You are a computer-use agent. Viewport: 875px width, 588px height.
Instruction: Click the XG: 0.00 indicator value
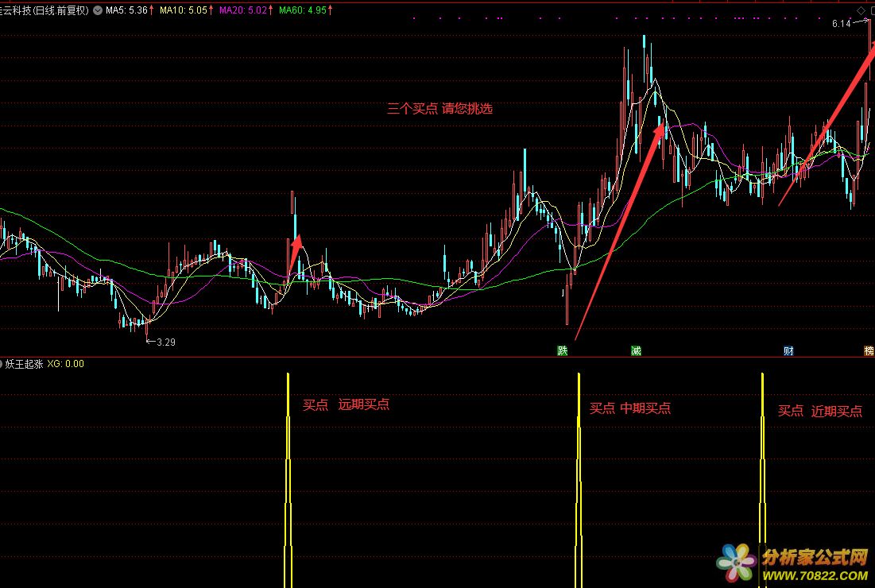click(66, 364)
